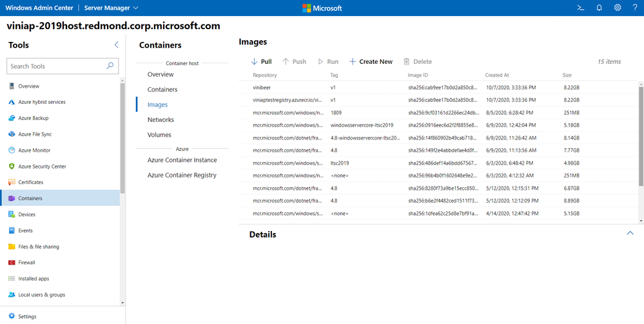644x324 pixels.
Task: Open Azure Container Instance
Action: (182, 160)
